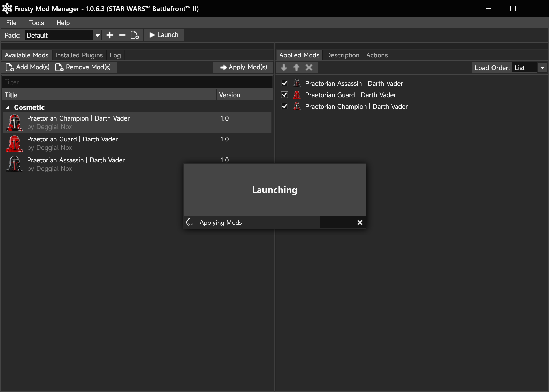Move selected mod down with arrow icon

coord(284,68)
